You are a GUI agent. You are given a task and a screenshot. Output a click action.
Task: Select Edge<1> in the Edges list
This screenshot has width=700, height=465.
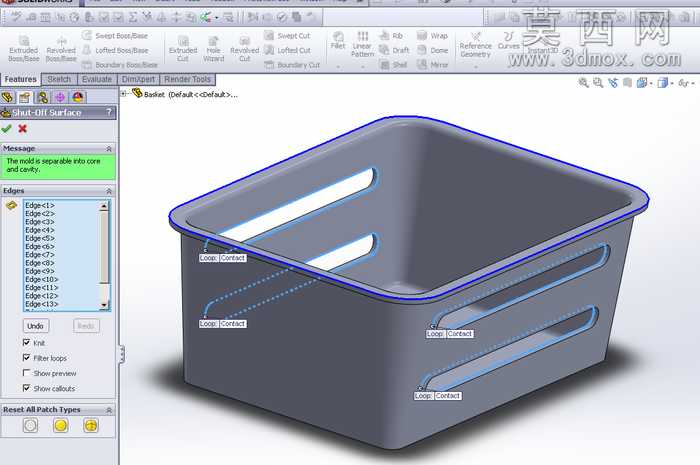point(40,205)
